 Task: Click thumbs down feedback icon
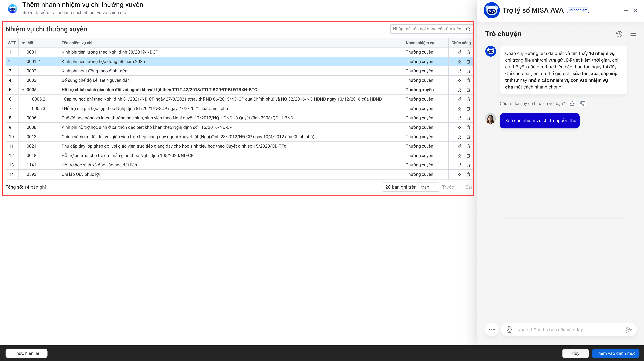pos(583,103)
